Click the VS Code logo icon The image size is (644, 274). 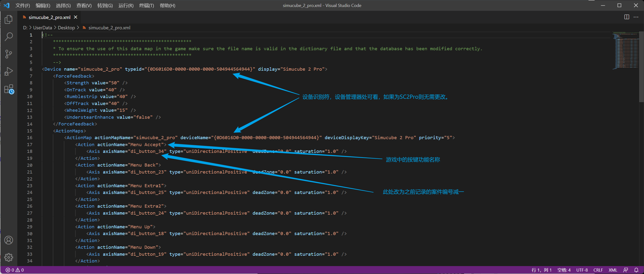(x=6, y=5)
